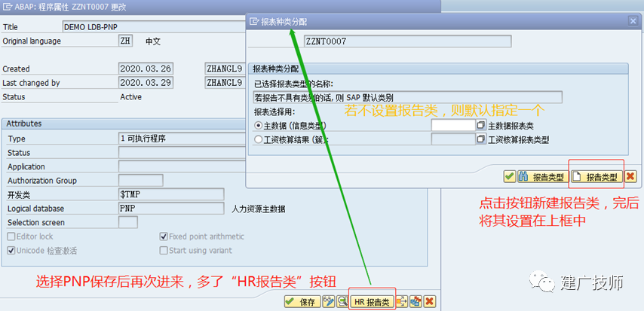The image size is (644, 311).
Task: Click ZHANGL9 in the Last changed by row
Action: pos(225,83)
